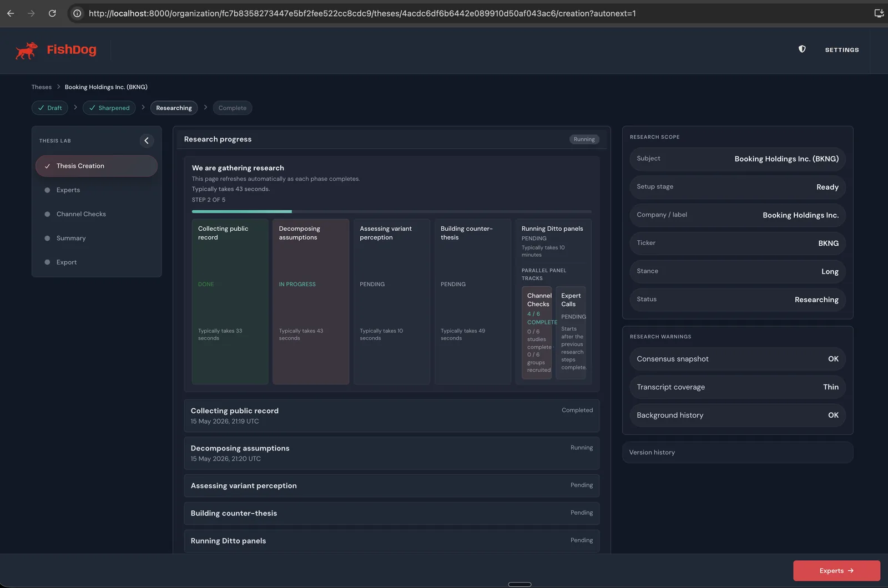Viewport: 888px width, 588px height.
Task: Select the Researching stage pill
Action: click(174, 108)
